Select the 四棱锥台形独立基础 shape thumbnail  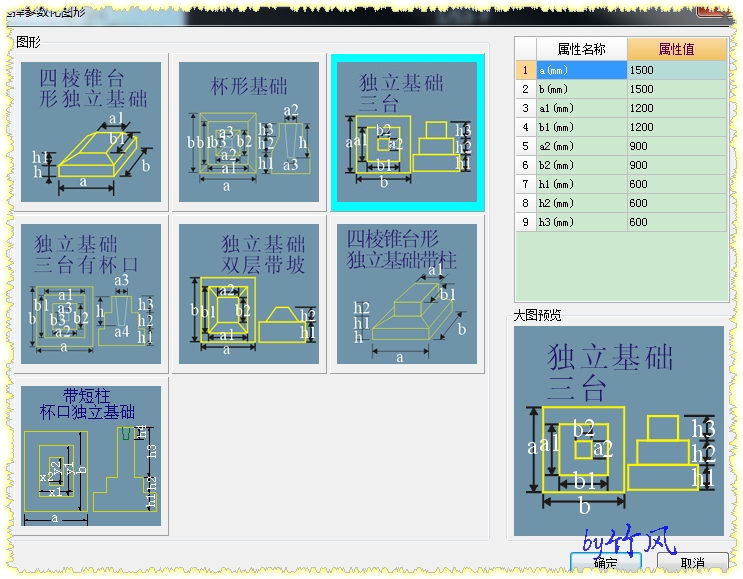pyautogui.click(x=91, y=132)
